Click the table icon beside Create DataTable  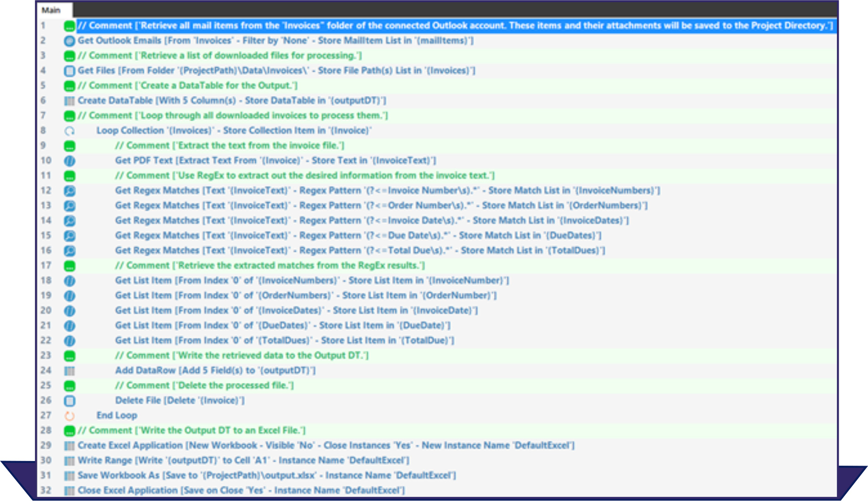(x=69, y=101)
